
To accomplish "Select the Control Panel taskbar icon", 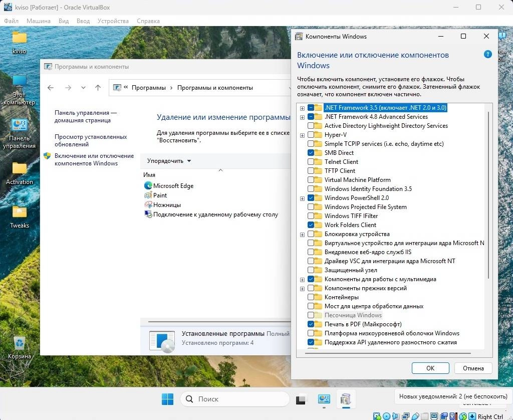I will [324, 399].
